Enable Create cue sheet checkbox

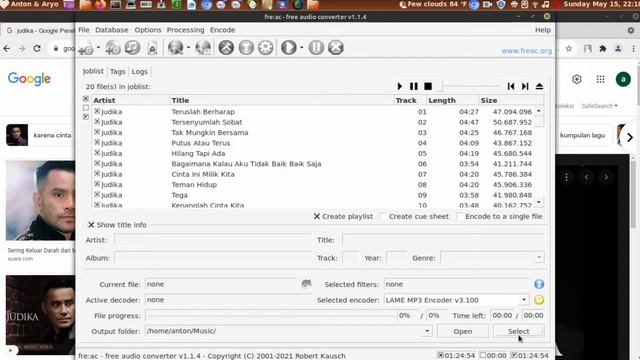point(383,216)
